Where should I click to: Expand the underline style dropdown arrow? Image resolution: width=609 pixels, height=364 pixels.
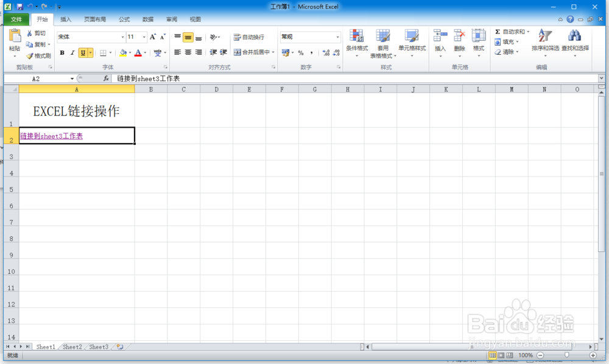91,53
